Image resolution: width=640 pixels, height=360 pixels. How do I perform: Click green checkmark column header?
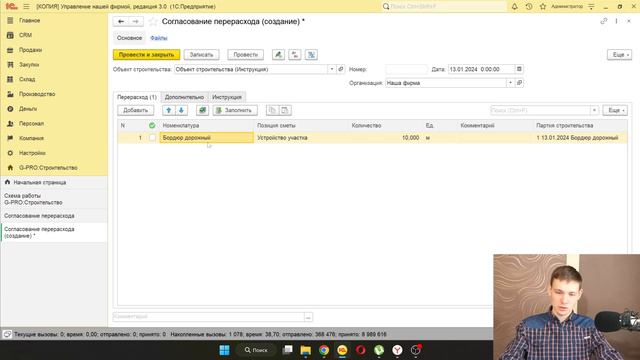pyautogui.click(x=152, y=125)
